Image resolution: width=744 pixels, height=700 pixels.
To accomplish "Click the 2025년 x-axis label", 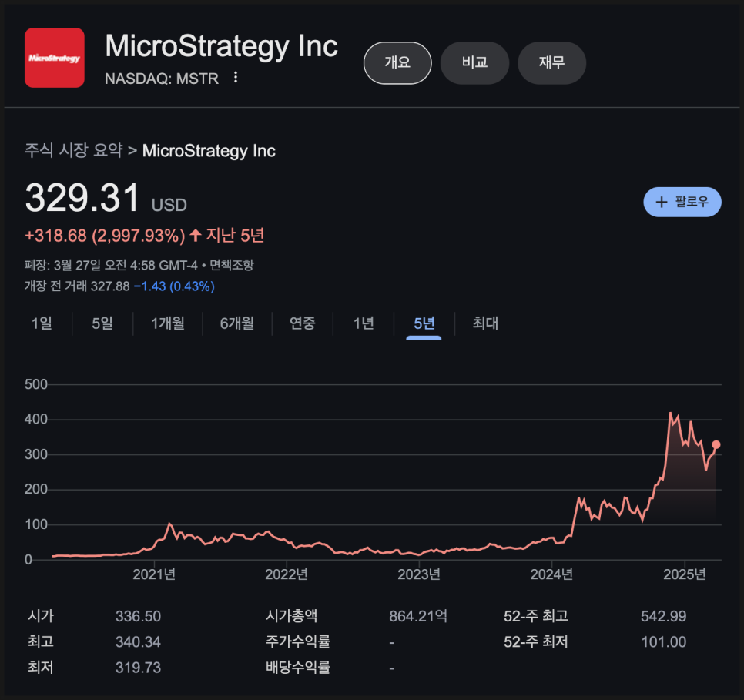I will point(684,574).
